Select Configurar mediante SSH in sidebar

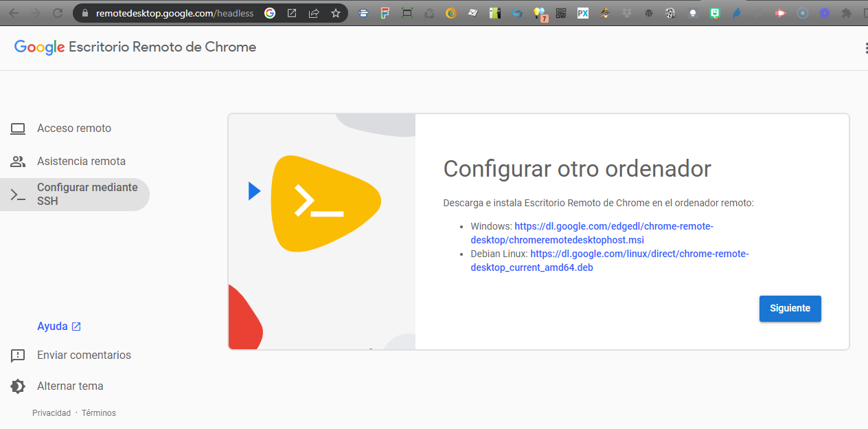[74, 195]
